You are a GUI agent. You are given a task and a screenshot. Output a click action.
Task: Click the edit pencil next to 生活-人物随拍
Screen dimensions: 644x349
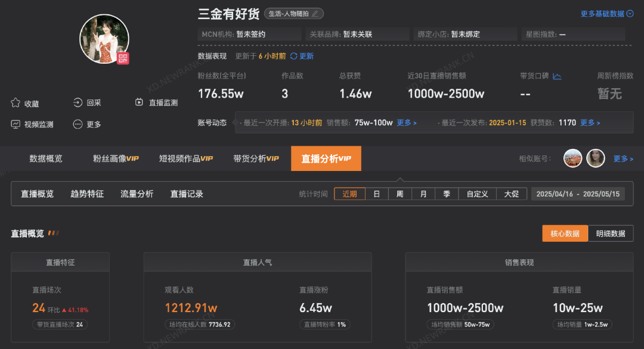(315, 14)
